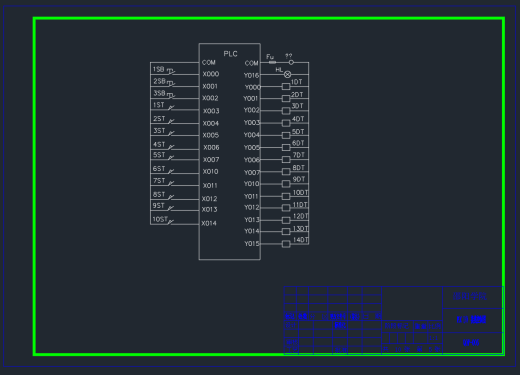
Task: Click the HL lamp circle symbol
Action: click(288, 74)
